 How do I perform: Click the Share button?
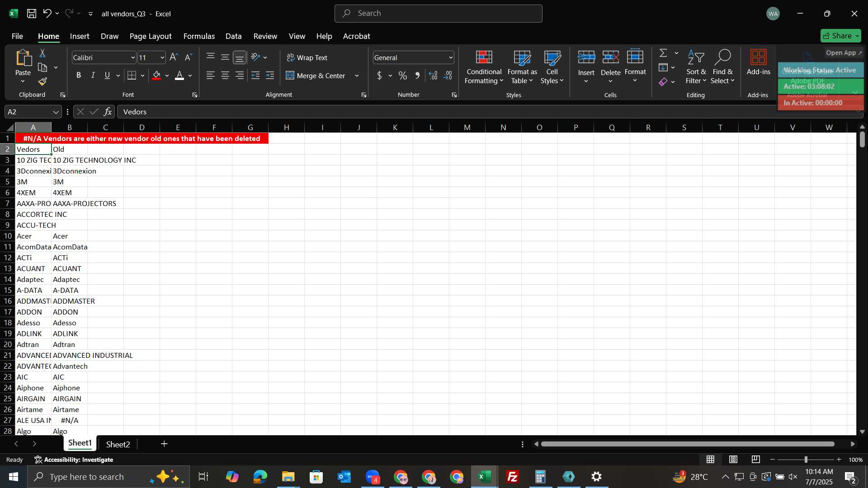[840, 36]
